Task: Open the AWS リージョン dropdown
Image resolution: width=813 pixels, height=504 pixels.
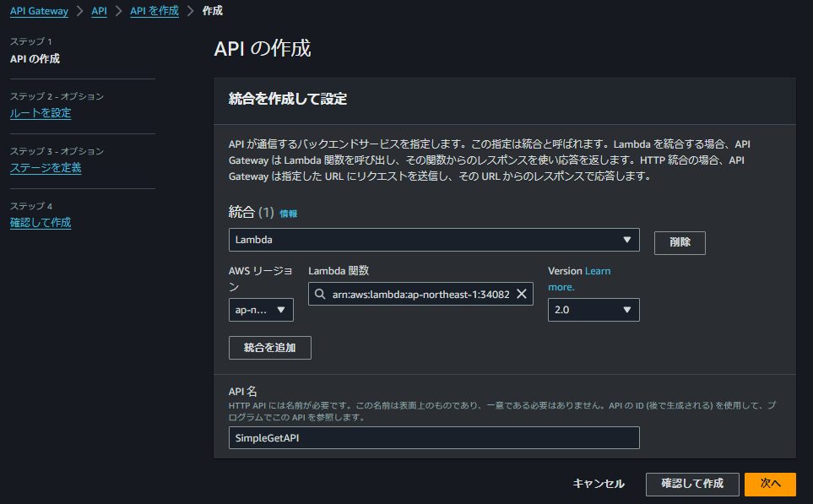Action: [x=261, y=309]
